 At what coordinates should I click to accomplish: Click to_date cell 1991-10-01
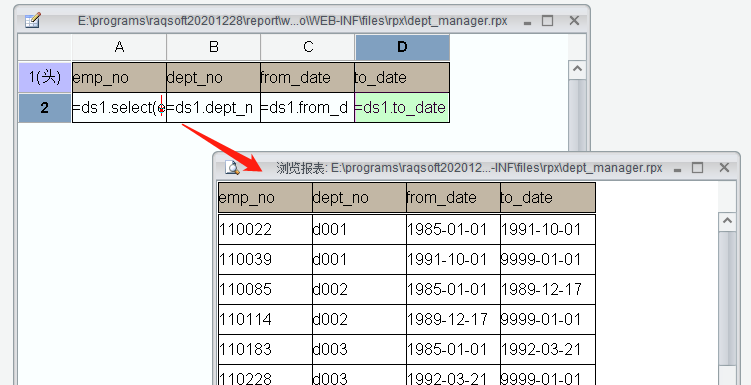coord(548,229)
